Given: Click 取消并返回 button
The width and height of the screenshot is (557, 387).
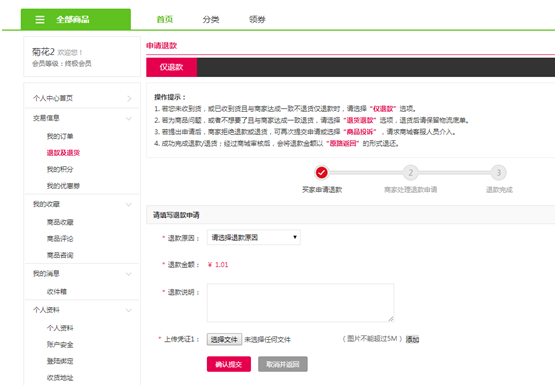Looking at the screenshot, I should pos(283,364).
